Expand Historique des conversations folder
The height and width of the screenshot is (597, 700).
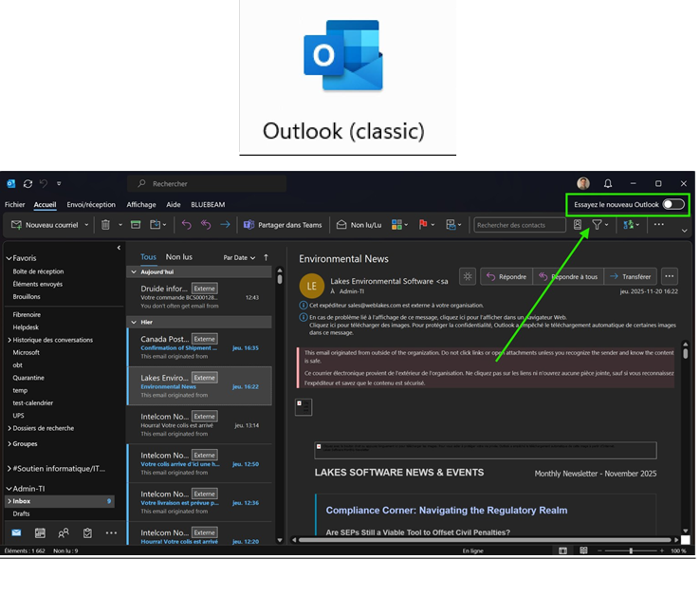click(9, 340)
